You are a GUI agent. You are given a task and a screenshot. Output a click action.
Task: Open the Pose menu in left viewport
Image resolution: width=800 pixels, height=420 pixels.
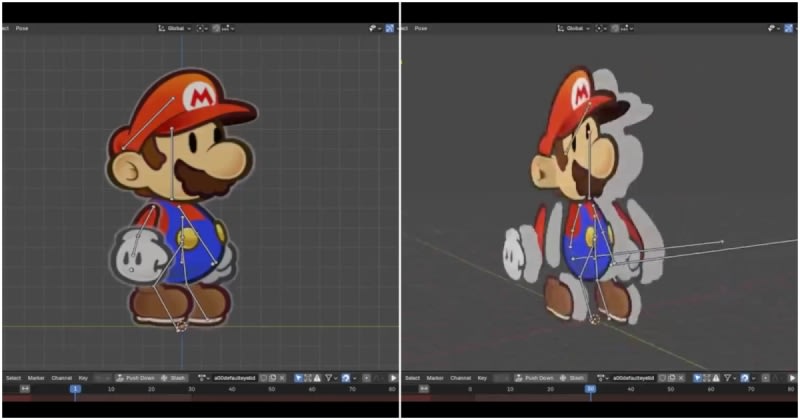(x=22, y=28)
